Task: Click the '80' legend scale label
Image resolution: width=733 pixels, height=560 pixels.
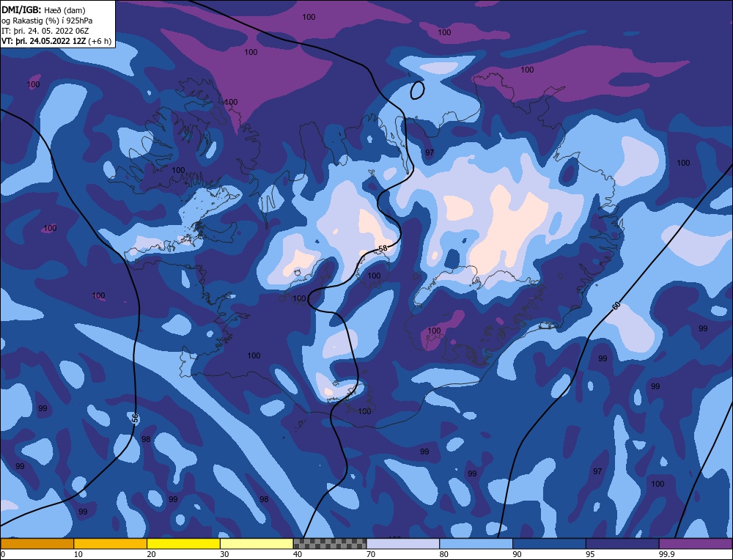Action: [x=444, y=554]
